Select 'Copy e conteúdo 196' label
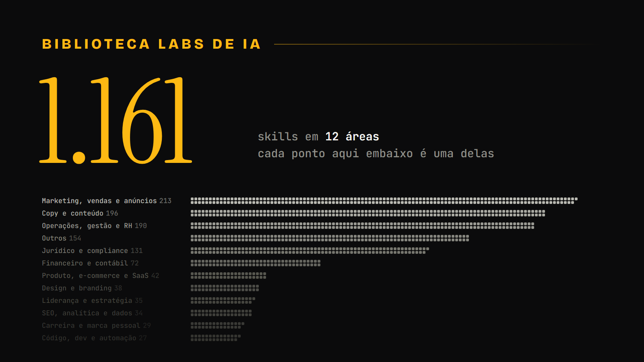Screen dimensions: 644x362 pos(80,213)
